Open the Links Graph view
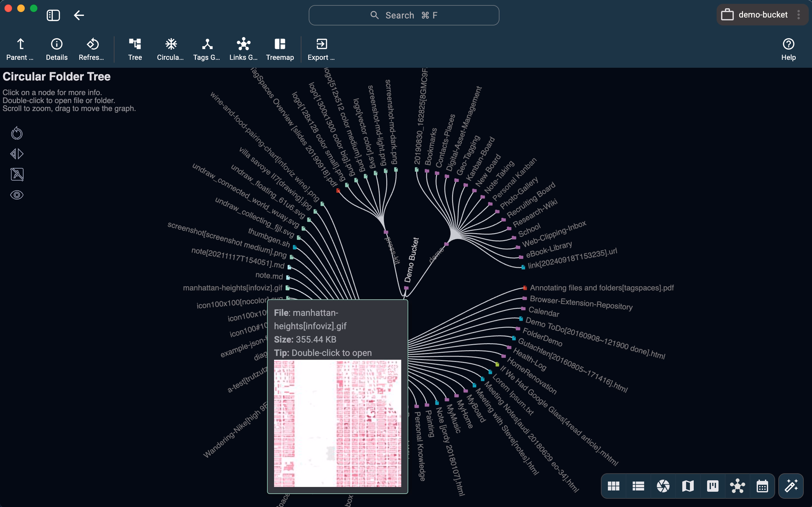This screenshot has width=812, height=507. click(243, 49)
